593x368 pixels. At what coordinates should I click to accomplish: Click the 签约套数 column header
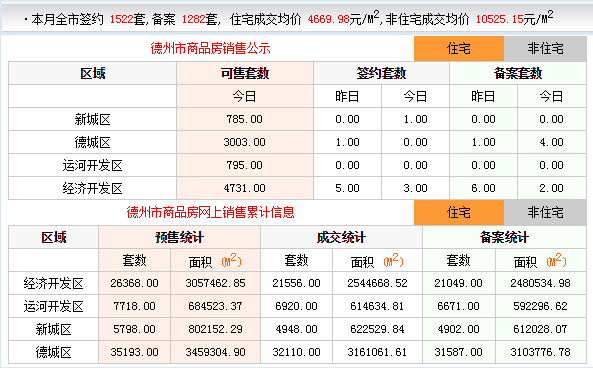click(381, 73)
